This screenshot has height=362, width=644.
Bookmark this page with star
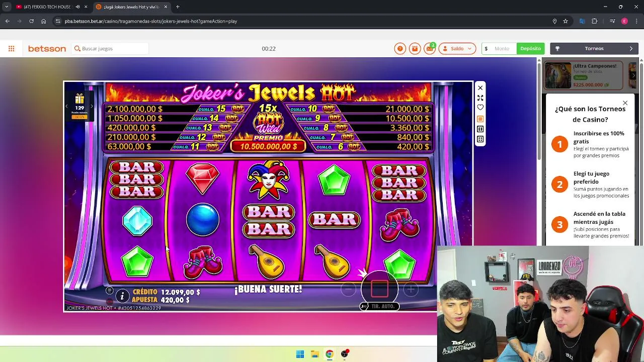pyautogui.click(x=566, y=21)
